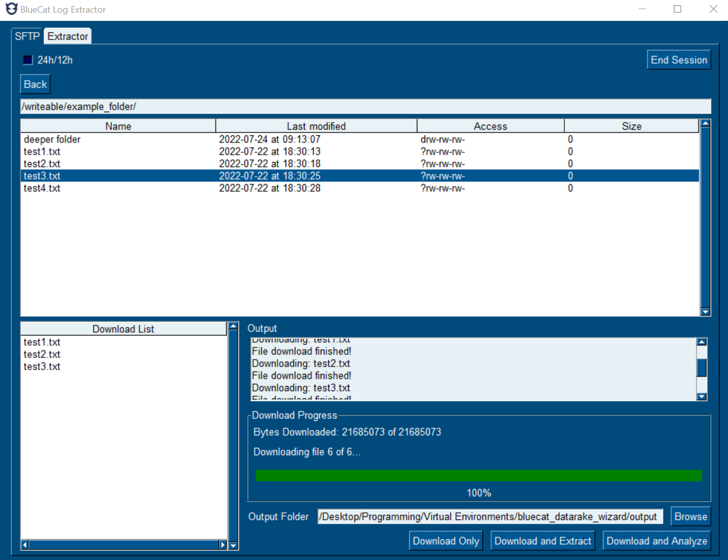Select the SFTP tab
The image size is (728, 560).
point(26,36)
